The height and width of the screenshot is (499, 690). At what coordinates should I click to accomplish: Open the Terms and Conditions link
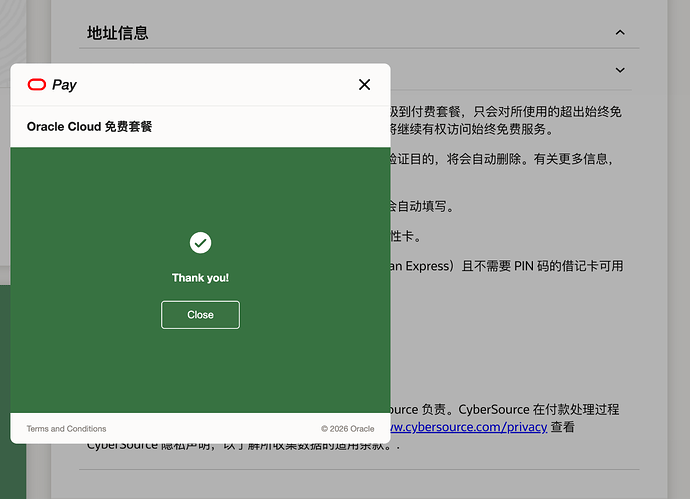click(x=66, y=429)
